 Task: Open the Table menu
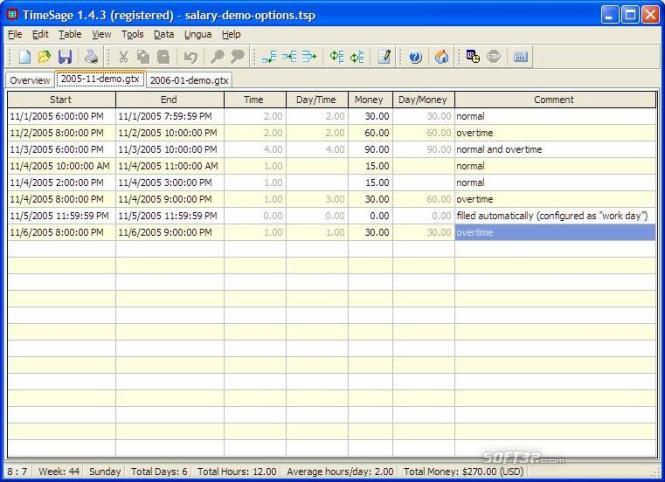pyautogui.click(x=69, y=34)
